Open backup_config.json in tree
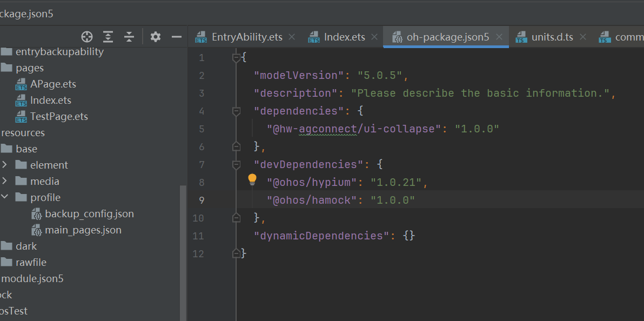This screenshot has width=644, height=321. (x=90, y=213)
